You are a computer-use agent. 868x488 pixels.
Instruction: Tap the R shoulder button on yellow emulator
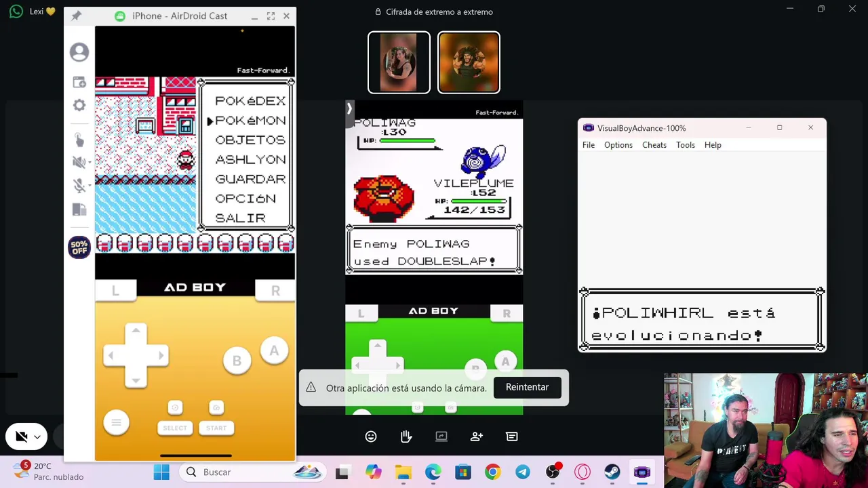275,290
